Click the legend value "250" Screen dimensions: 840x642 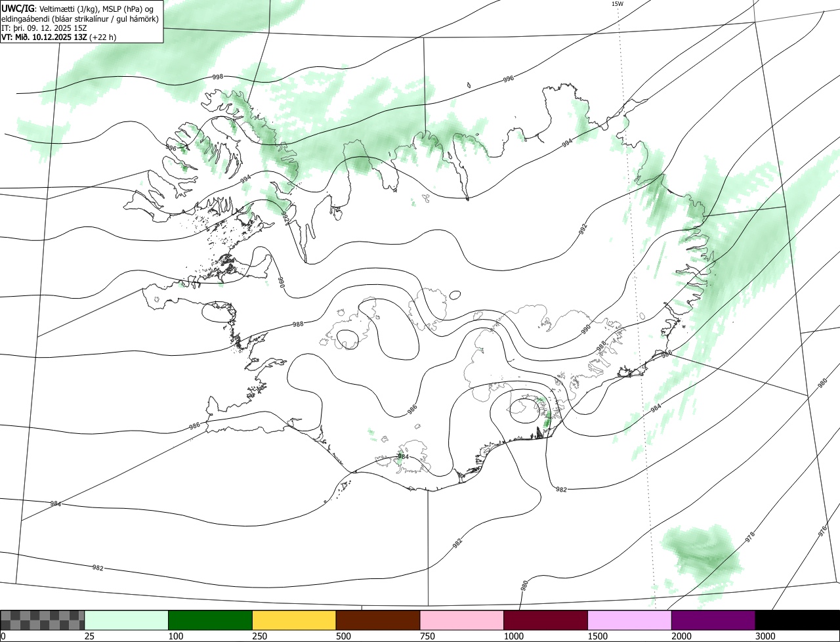coord(259,637)
